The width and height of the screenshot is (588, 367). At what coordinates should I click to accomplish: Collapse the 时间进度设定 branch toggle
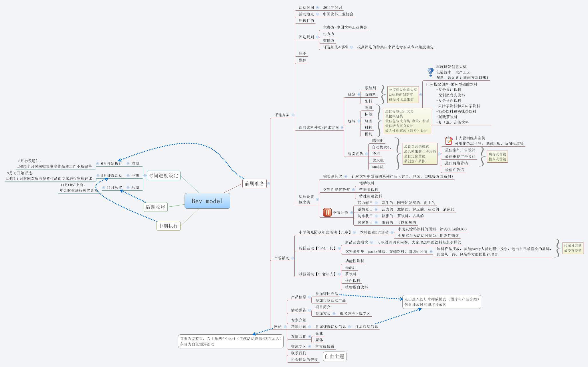click(x=145, y=175)
